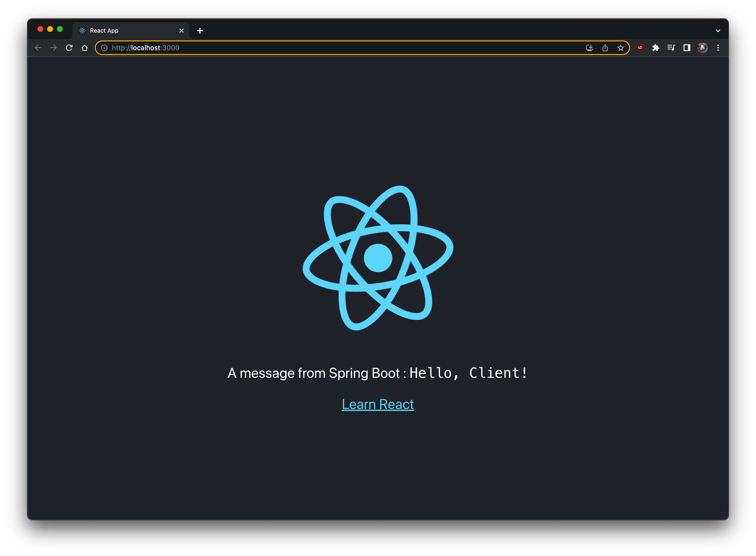The height and width of the screenshot is (556, 756).
Task: Click the forward navigation arrow
Action: point(54,48)
